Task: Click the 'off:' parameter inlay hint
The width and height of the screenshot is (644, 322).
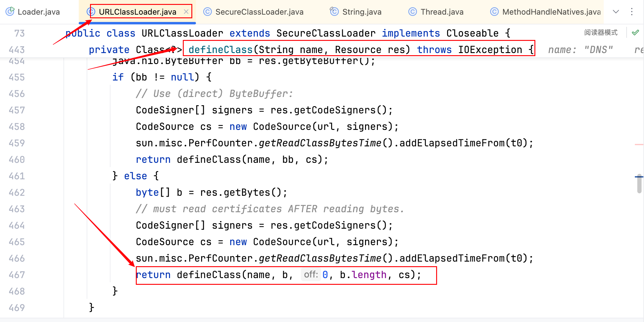Action: pyautogui.click(x=311, y=275)
